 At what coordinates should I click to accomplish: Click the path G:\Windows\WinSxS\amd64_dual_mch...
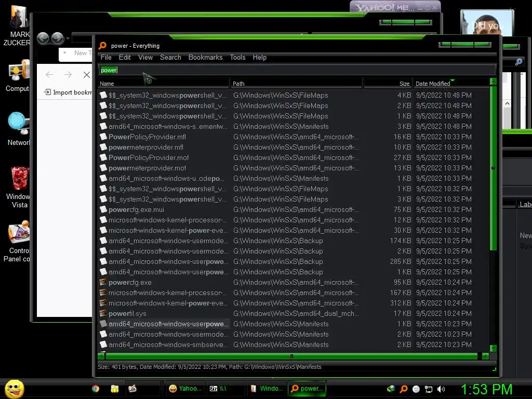coord(296,313)
